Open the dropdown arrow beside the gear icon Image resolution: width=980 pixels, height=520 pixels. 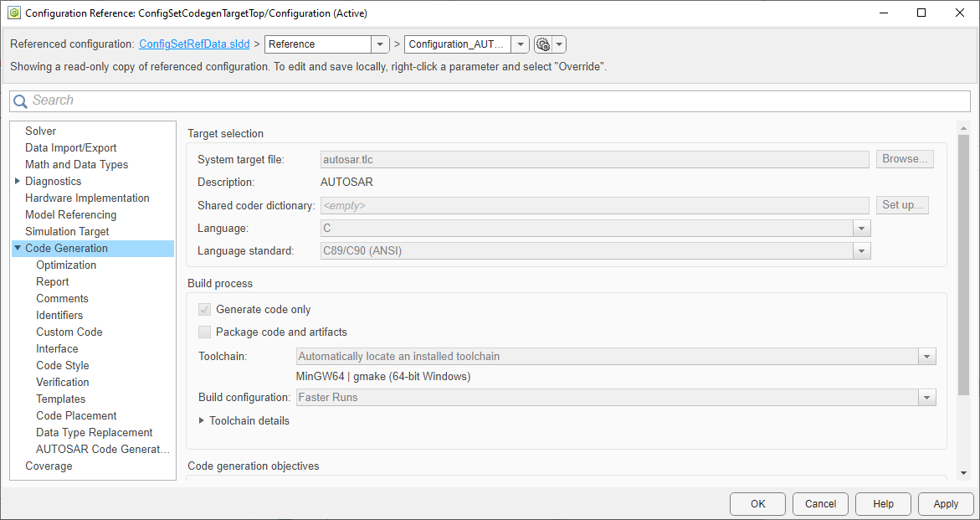coord(560,44)
